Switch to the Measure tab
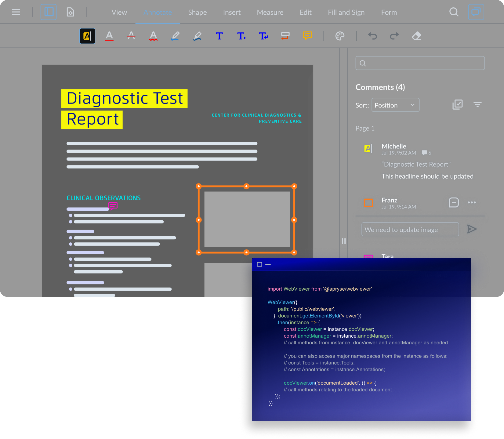The height and width of the screenshot is (439, 504). (x=270, y=13)
